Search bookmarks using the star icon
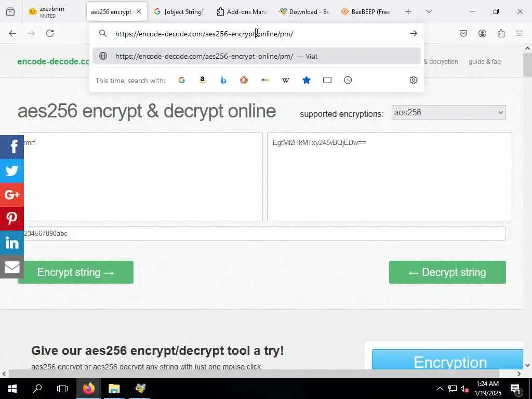Screen dimensions: 532x399 (307, 80)
